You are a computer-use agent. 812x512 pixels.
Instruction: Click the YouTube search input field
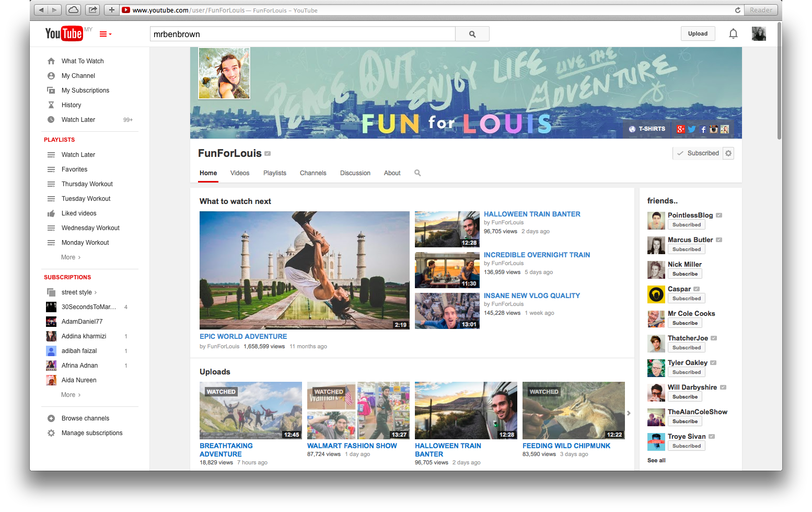pos(303,34)
